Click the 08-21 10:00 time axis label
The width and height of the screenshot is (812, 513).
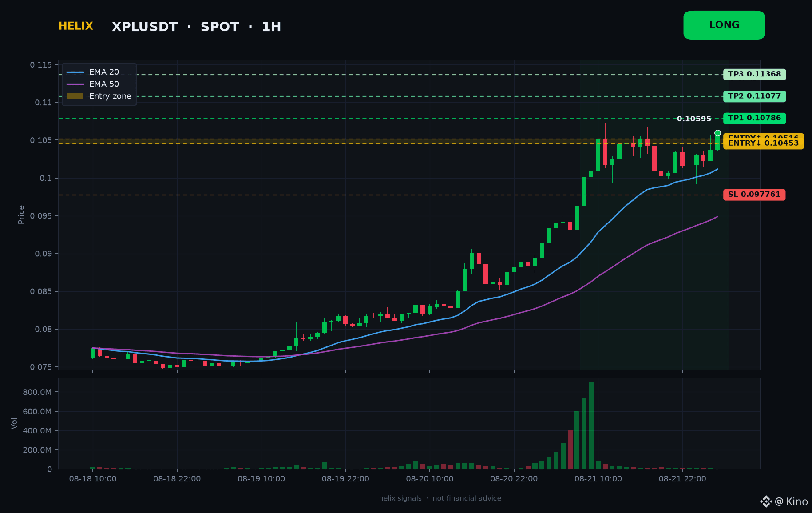click(598, 479)
